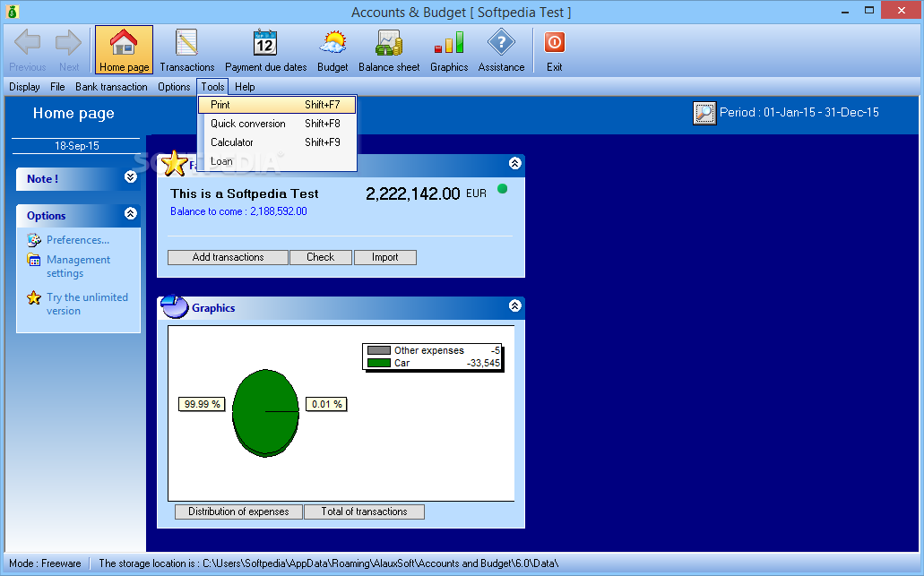Click the Home page heading
The width and height of the screenshot is (924, 576).
point(73,113)
